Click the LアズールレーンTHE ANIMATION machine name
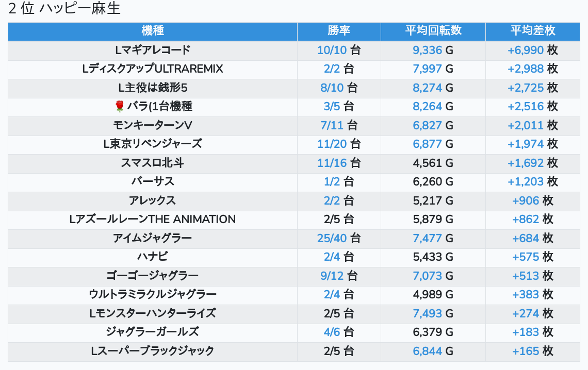The image size is (588, 370). tap(153, 219)
